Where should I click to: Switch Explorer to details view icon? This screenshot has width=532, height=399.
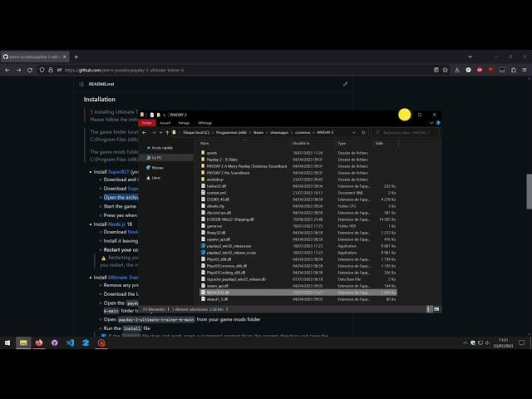click(x=429, y=309)
